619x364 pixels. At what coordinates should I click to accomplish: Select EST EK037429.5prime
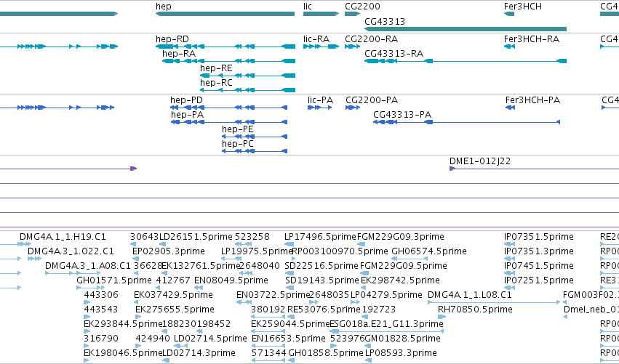[137, 302]
